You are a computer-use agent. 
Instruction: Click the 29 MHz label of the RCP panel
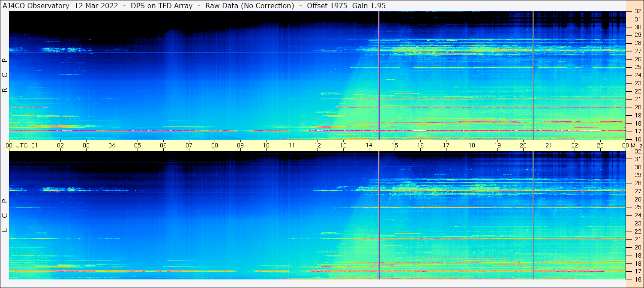coord(637,35)
